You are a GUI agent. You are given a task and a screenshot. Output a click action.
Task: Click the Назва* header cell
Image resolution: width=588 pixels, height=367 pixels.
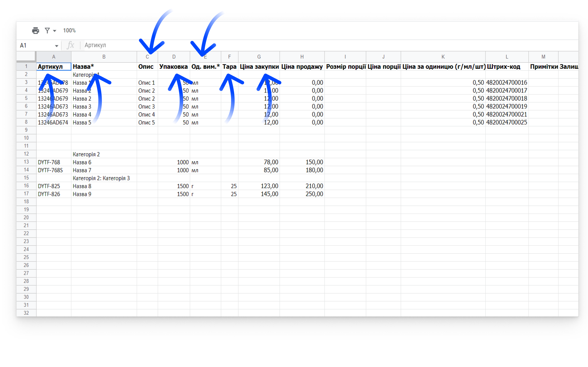coord(104,67)
